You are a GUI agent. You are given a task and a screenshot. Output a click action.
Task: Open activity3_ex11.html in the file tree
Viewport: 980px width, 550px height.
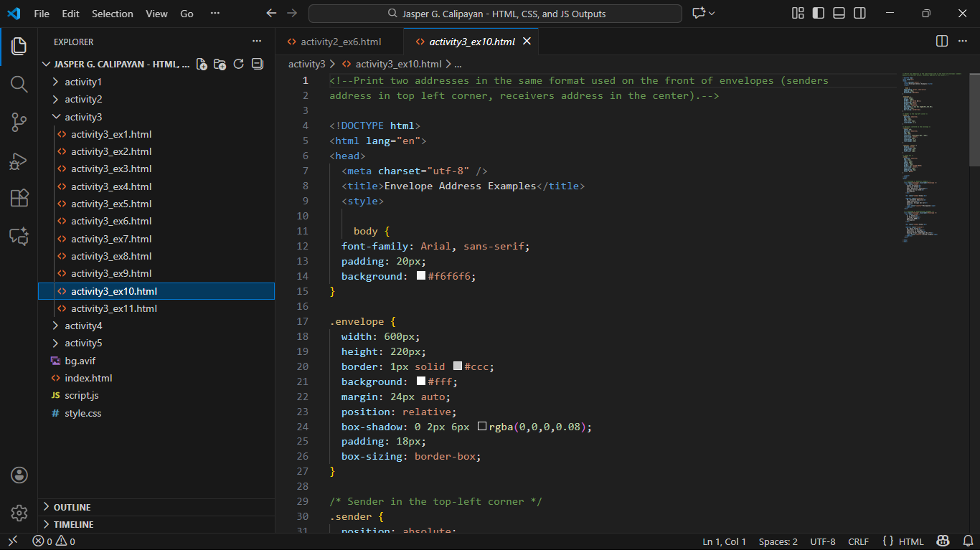pyautogui.click(x=113, y=308)
